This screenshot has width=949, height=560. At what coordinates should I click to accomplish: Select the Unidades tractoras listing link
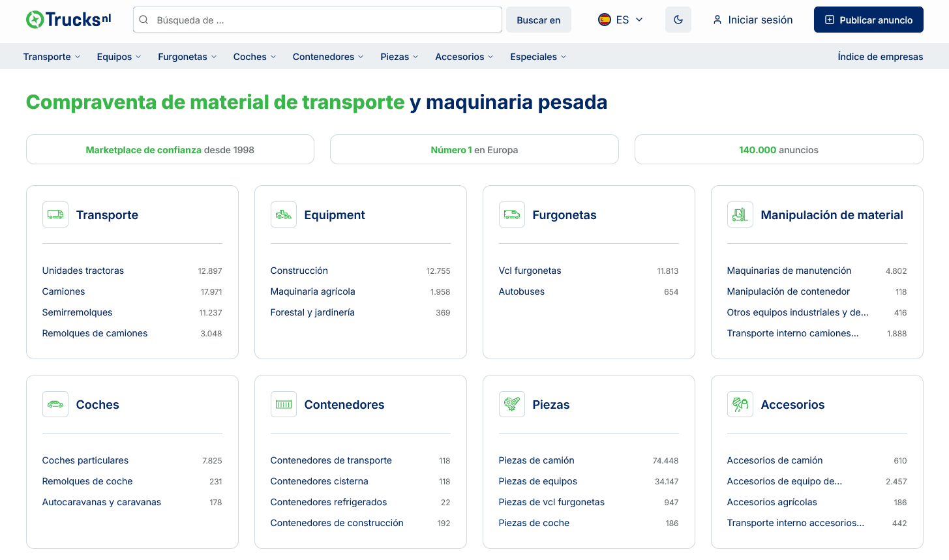click(83, 271)
